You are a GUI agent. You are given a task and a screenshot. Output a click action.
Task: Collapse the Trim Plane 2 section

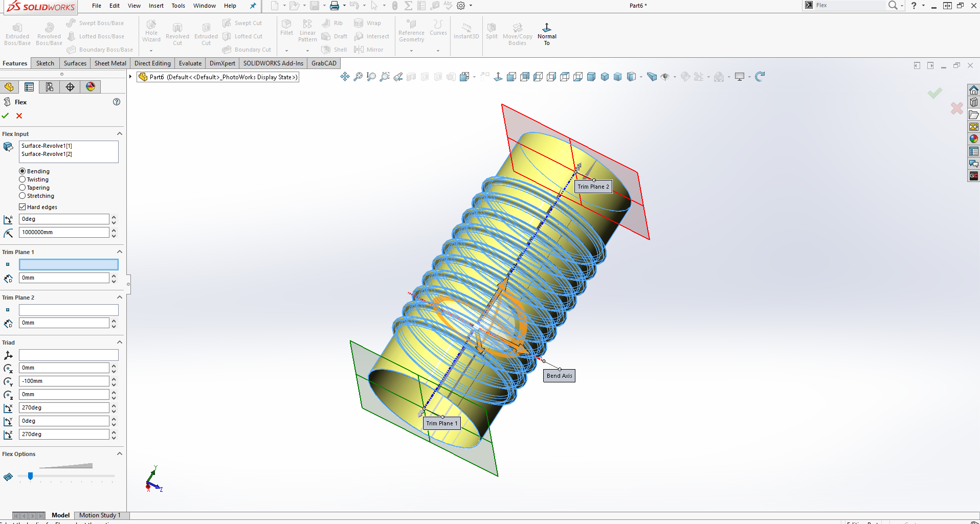point(120,298)
